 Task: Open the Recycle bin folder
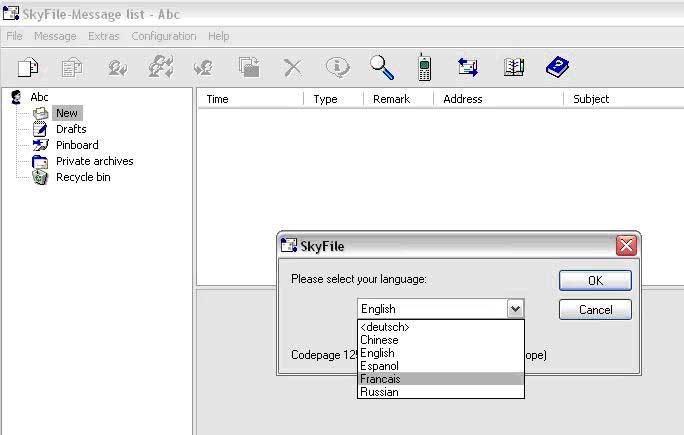click(83, 177)
